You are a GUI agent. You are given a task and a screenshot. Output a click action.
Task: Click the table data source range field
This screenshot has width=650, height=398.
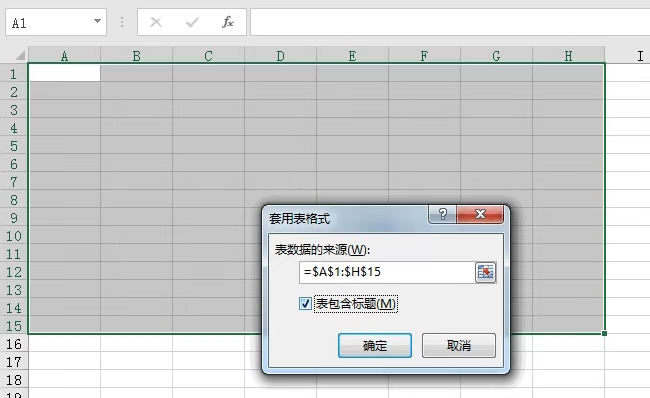click(387, 272)
